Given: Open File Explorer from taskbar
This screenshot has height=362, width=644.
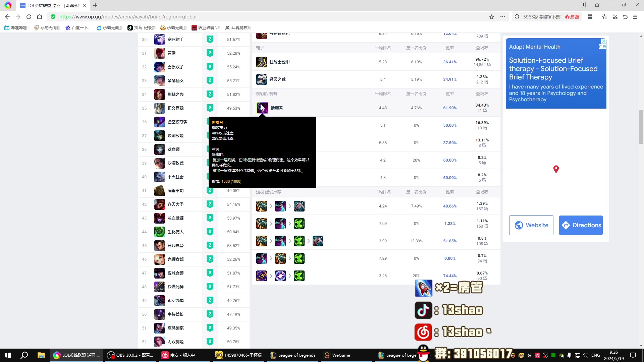Looking at the screenshot, I should (x=41, y=355).
